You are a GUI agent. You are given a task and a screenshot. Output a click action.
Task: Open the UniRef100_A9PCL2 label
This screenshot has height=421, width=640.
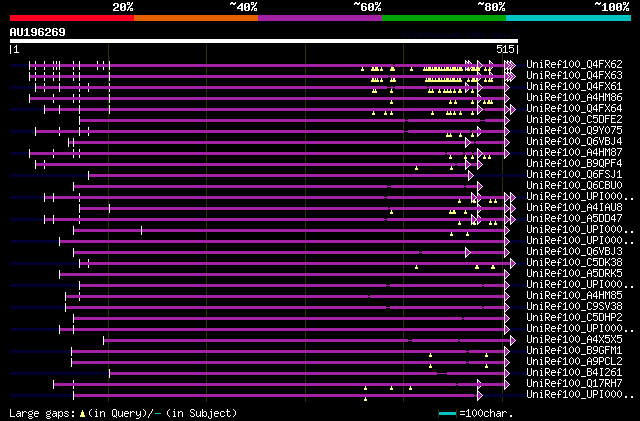[x=574, y=362]
